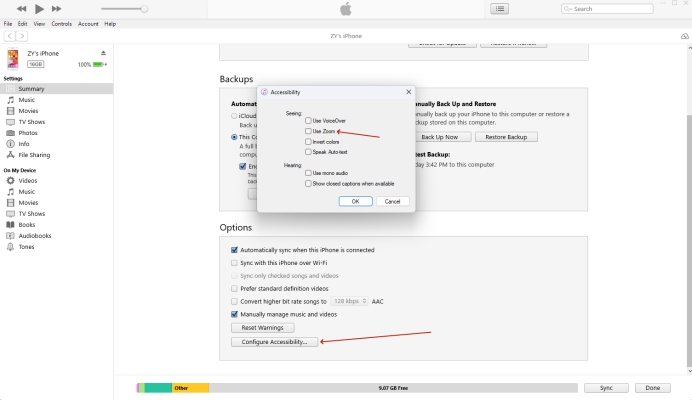This screenshot has height=400, width=692.
Task: Adjust the volume slider knob
Action: [x=144, y=9]
